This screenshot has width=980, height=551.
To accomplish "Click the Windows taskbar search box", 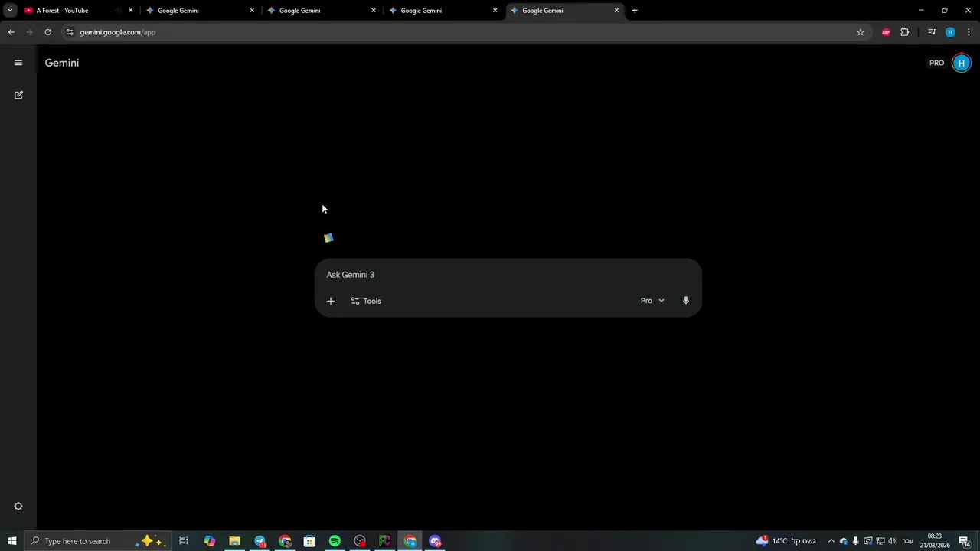I will coord(97,541).
